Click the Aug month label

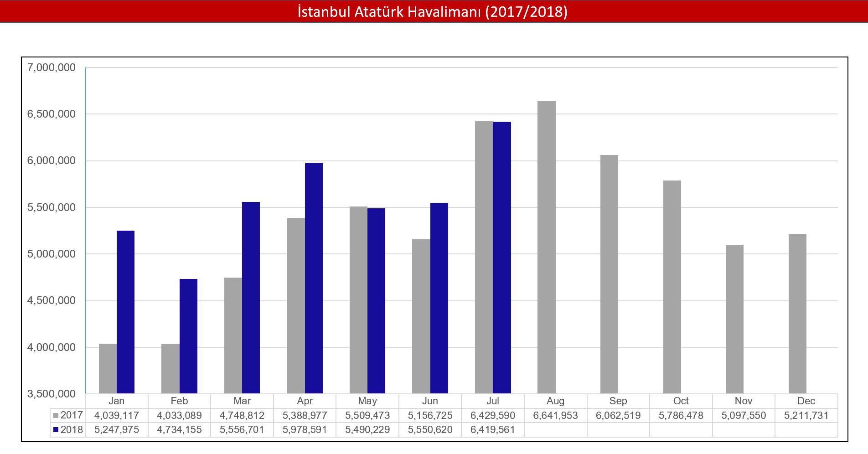click(x=555, y=401)
